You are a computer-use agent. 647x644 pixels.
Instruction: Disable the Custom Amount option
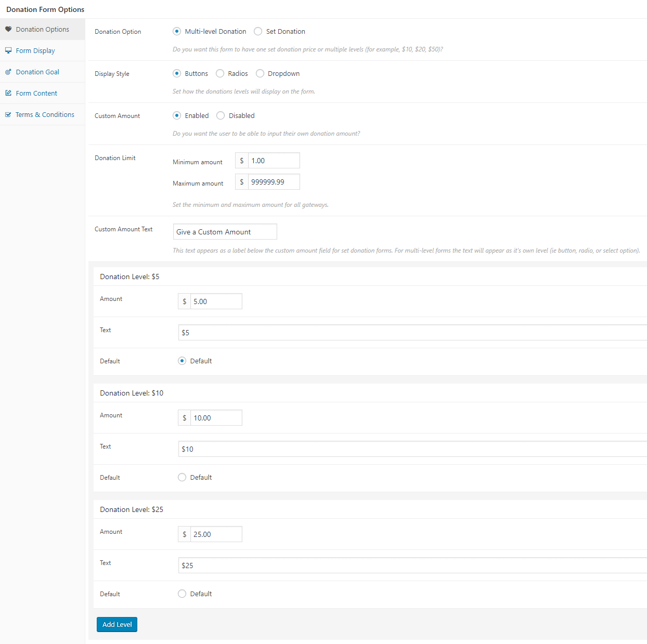pyautogui.click(x=220, y=115)
